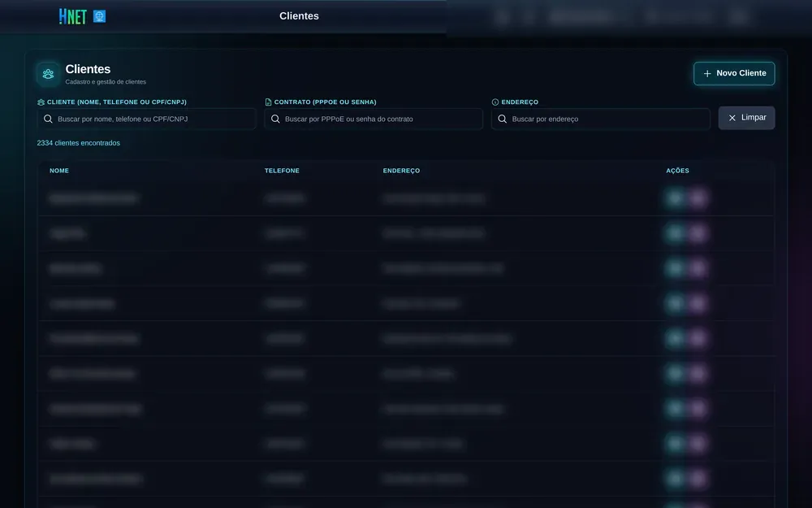The height and width of the screenshot is (508, 812).
Task: Click the purple action icon in first client row
Action: [698, 198]
